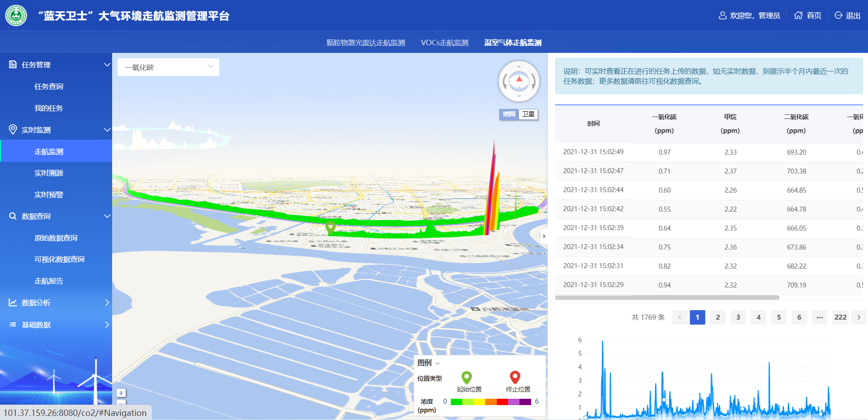Image resolution: width=868 pixels, height=420 pixels.
Task: Click the green start position marker on map
Action: pyautogui.click(x=330, y=227)
